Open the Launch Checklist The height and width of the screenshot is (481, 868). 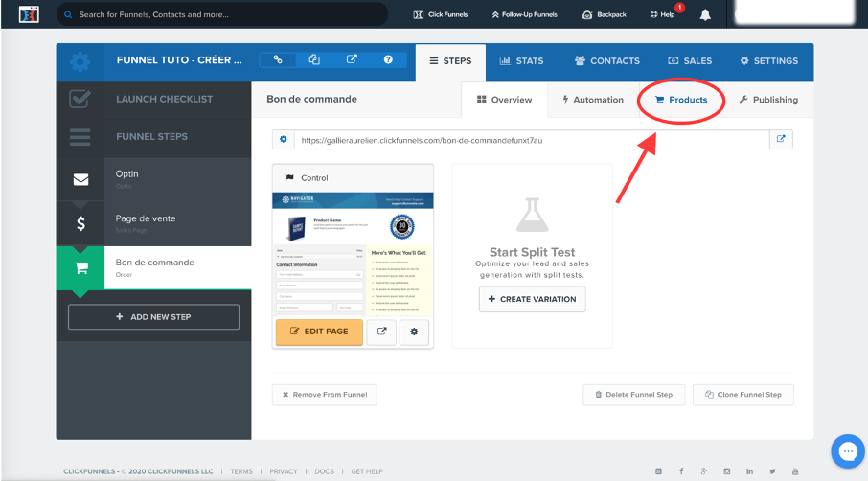coord(164,99)
